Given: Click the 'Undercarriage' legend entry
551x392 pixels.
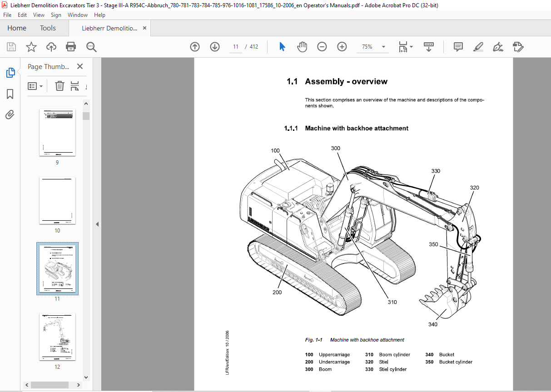Looking at the screenshot, I should (334, 362).
